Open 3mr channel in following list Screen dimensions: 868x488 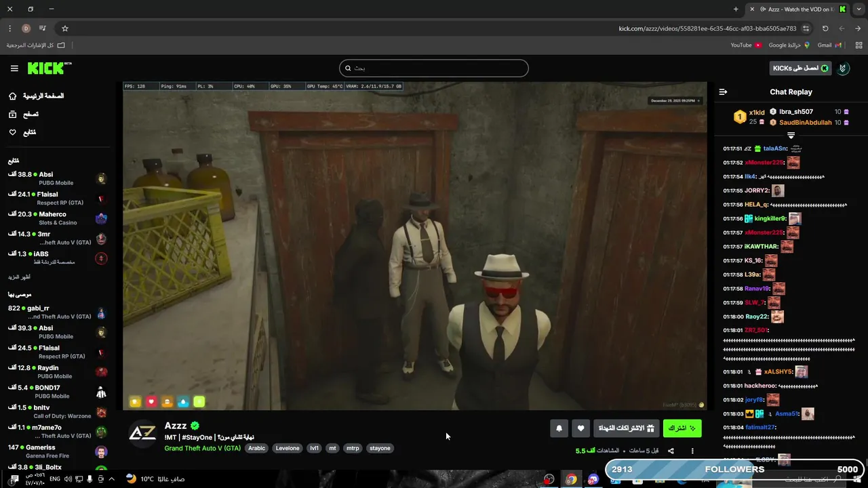[58, 238]
